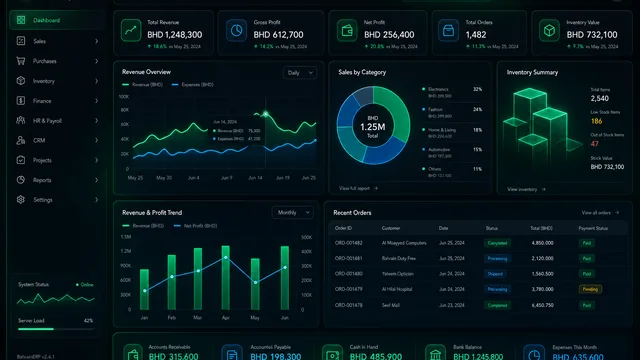Click the Expenses This Month icon

coord(534,353)
